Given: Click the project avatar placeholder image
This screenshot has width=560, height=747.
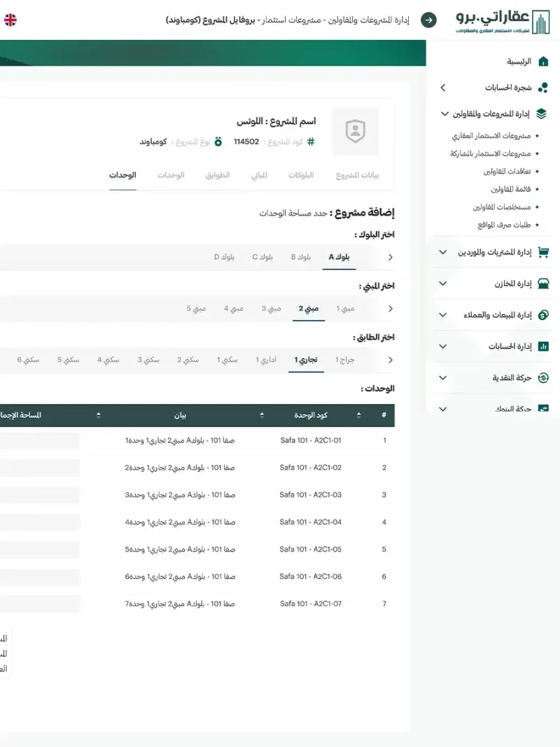Looking at the screenshot, I should click(x=355, y=132).
